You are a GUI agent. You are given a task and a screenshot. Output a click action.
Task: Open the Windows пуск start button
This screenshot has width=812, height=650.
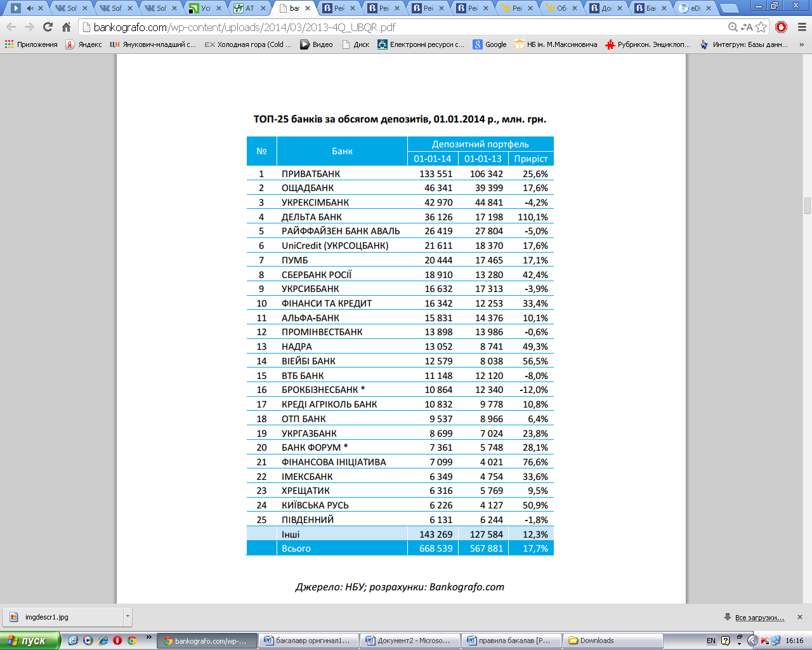click(x=30, y=640)
